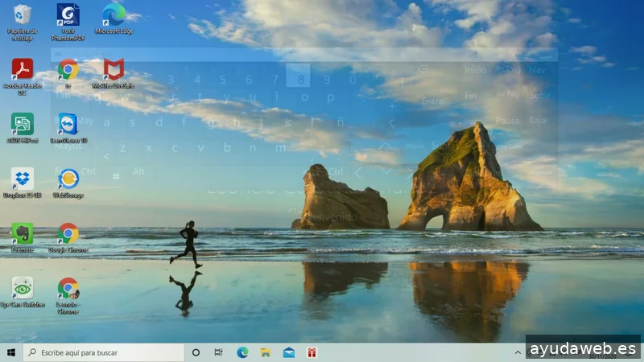
Task: Select the Evernote desktop shortcut
Action: click(x=23, y=237)
